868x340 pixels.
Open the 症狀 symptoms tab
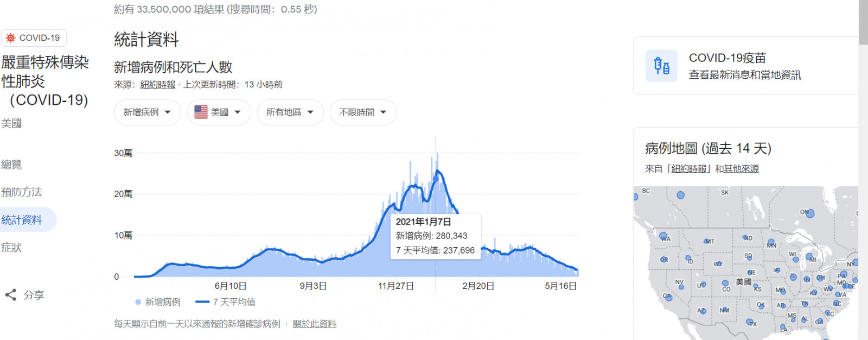[x=11, y=248]
